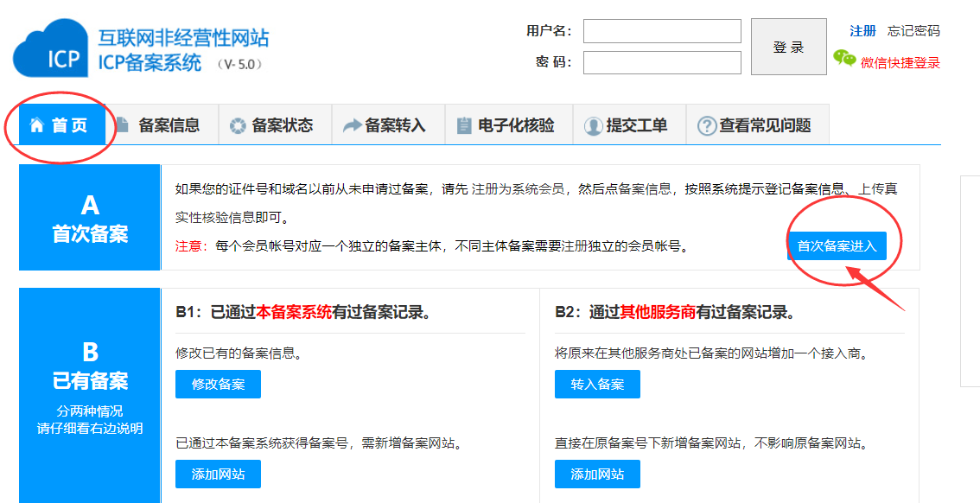Click the green WeChat icon
This screenshot has width=980, height=503.
coord(844,59)
